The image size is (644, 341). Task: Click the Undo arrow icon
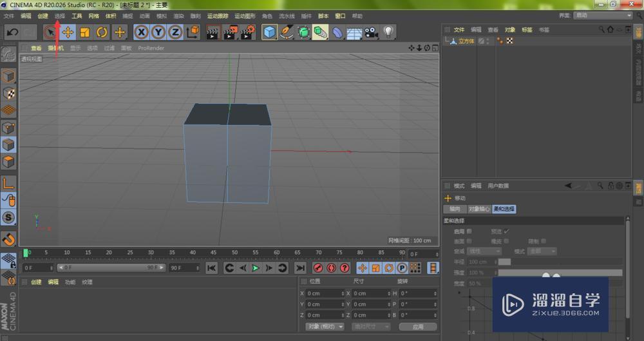point(12,32)
